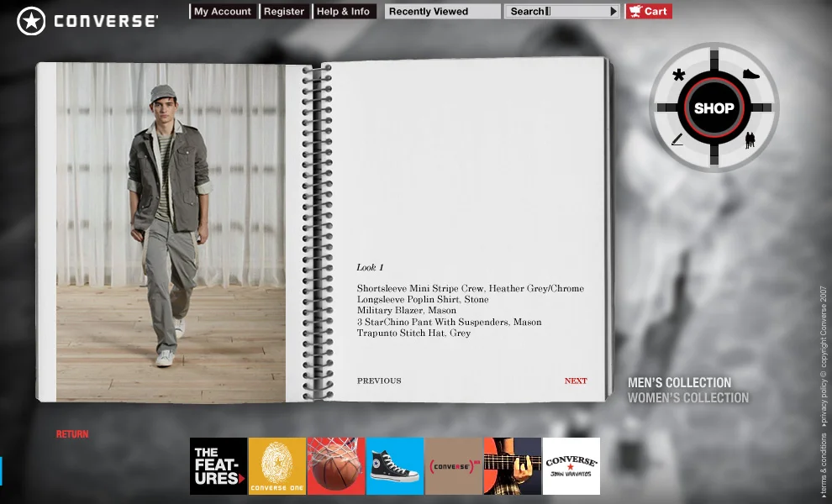Image resolution: width=832 pixels, height=504 pixels.
Task: Open Help & Info
Action: (345, 11)
